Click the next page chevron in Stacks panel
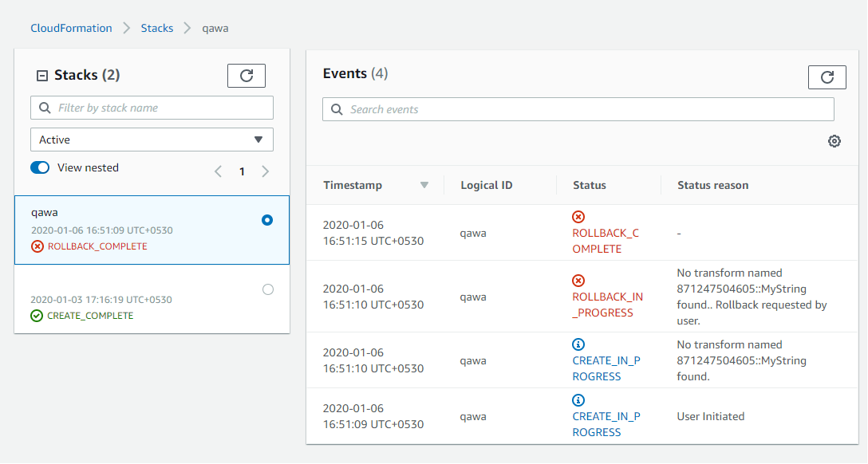 pyautogui.click(x=266, y=171)
